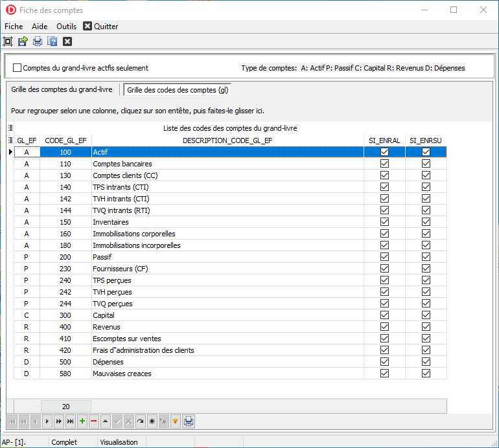Click the printer icon in the top toolbar
This screenshot has height=448, width=499.
click(38, 41)
